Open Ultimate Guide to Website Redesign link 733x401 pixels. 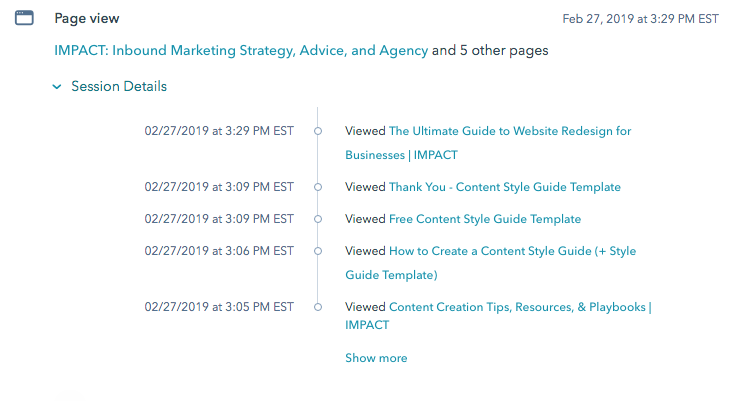coord(488,143)
